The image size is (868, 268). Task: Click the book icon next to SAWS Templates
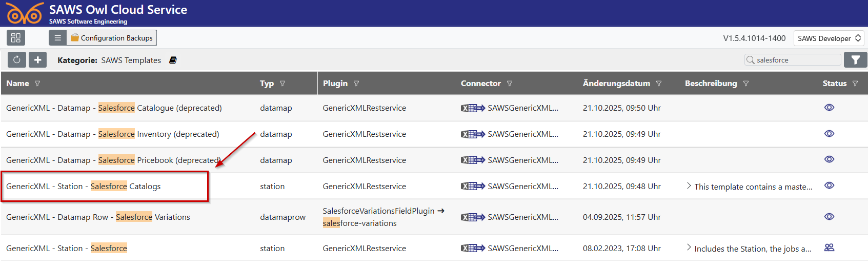[173, 60]
